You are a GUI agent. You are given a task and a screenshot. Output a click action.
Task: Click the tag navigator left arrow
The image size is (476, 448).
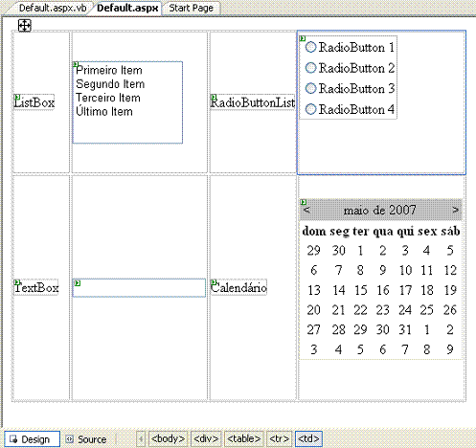(x=141, y=438)
